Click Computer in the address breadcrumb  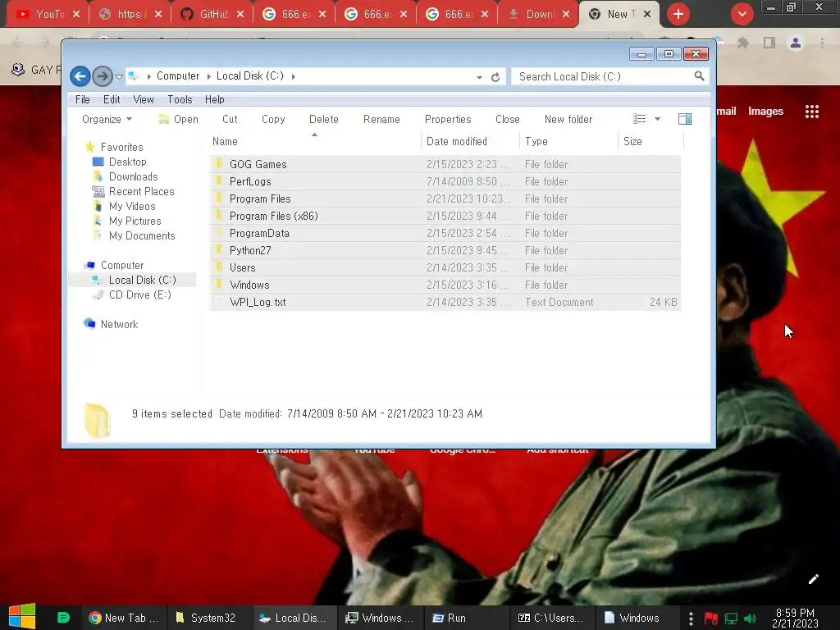coord(178,76)
